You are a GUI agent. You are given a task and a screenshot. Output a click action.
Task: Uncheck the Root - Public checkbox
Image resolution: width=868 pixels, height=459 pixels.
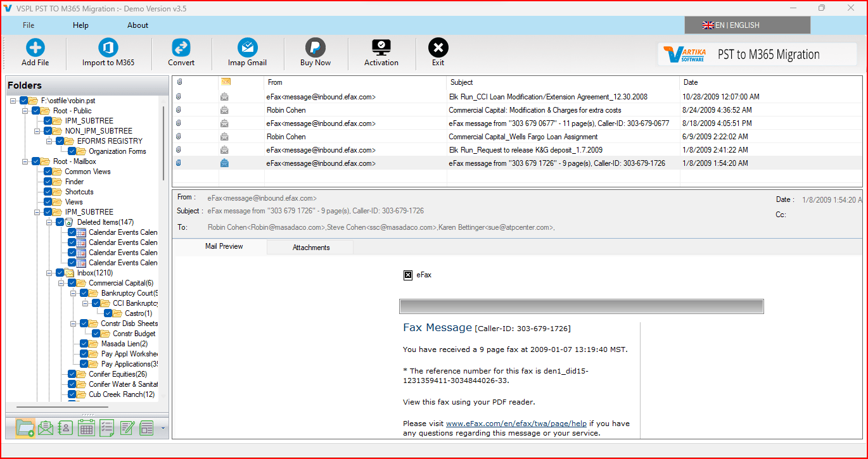point(35,111)
